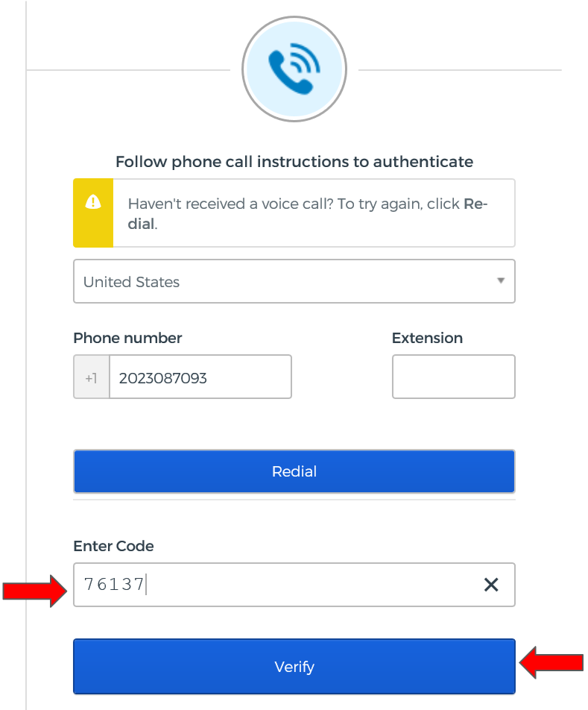Click the country dropdown arrow
This screenshot has height=710, width=588.
click(501, 281)
